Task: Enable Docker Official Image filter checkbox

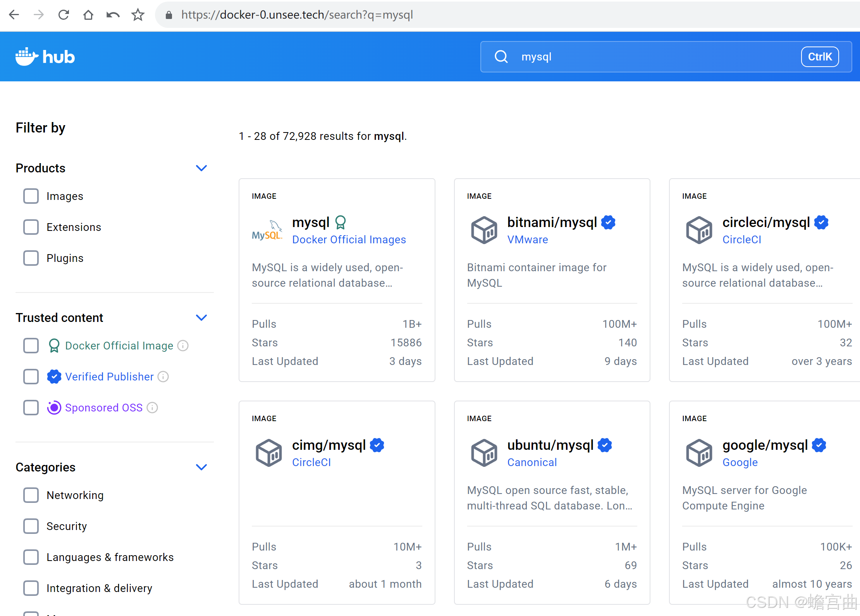Action: [x=31, y=346]
